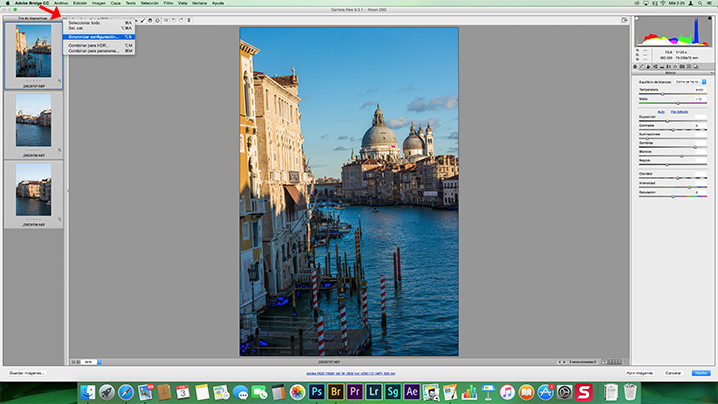Open the Lens Corrections panel tab icon
The height and width of the screenshot is (404, 718).
669,66
